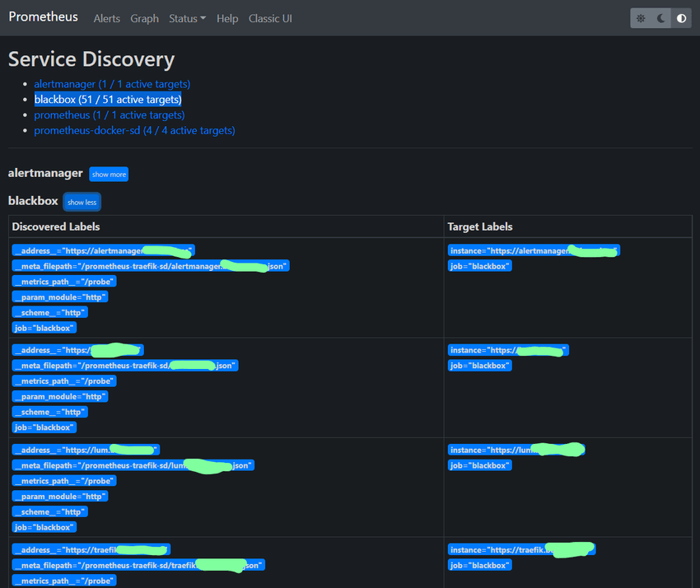Click the Prometheus brand logo text
Image resolution: width=700 pixels, height=588 pixels.
[44, 17]
